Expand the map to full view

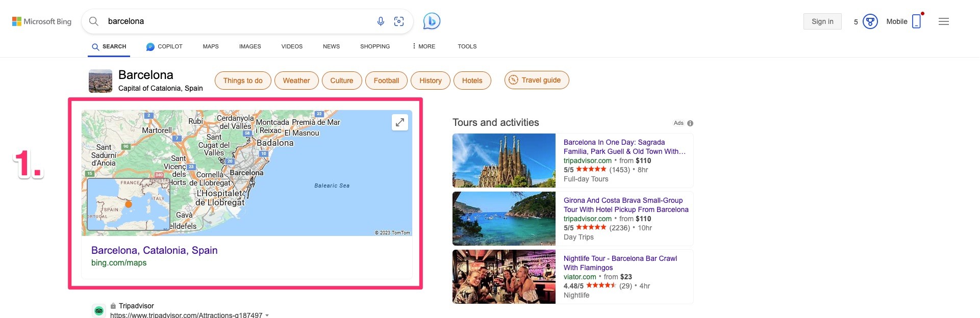click(400, 122)
